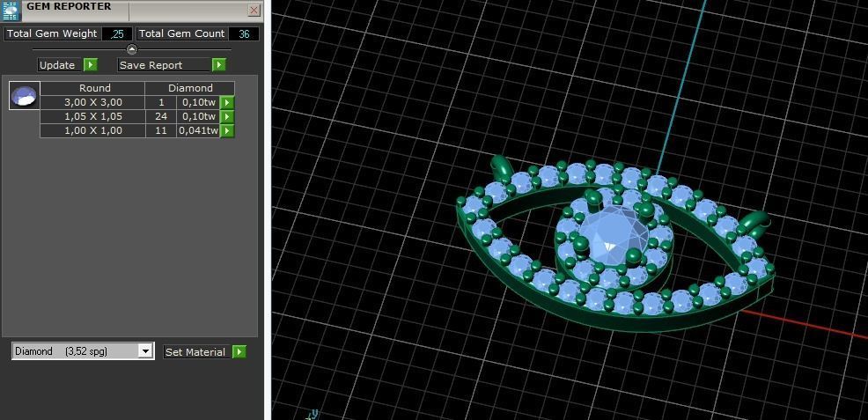The image size is (868, 420).
Task: Click the left bail loop on the eye pendant
Action: (503, 168)
